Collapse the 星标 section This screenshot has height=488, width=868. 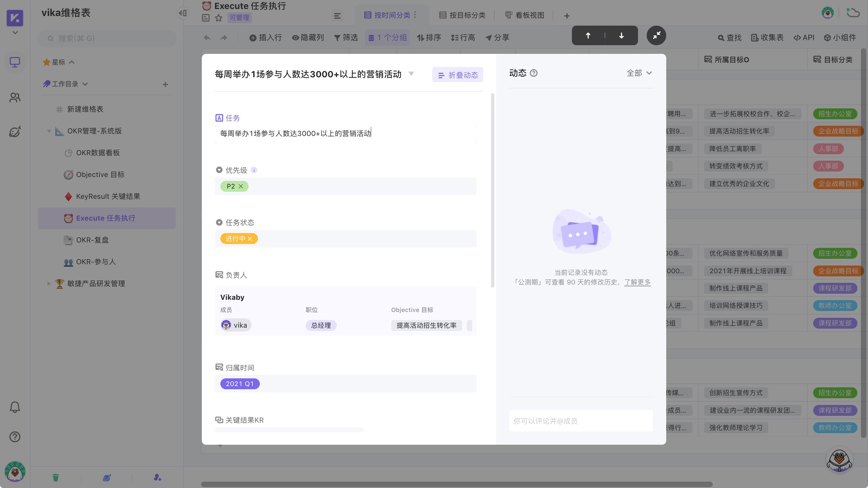coord(72,62)
